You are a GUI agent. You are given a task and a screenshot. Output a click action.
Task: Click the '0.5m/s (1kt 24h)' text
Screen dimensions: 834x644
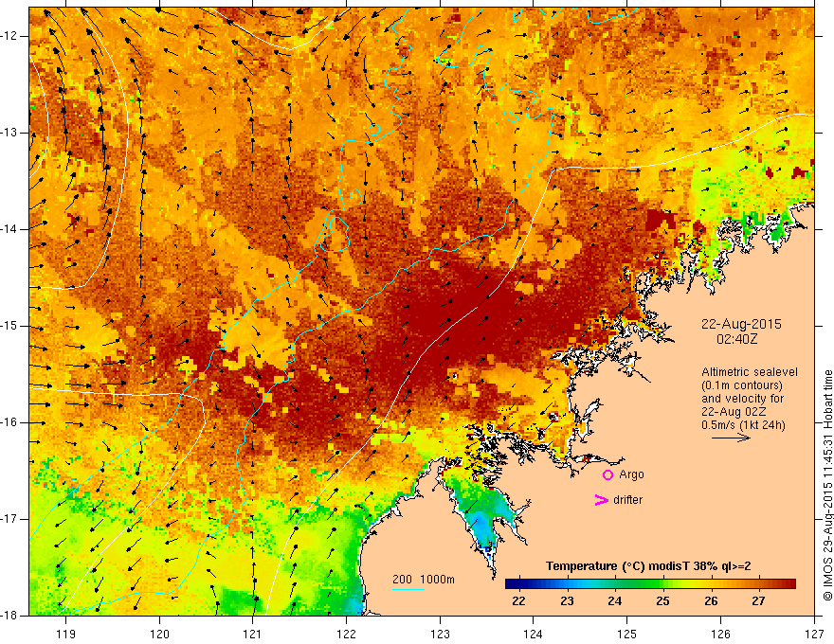(743, 425)
